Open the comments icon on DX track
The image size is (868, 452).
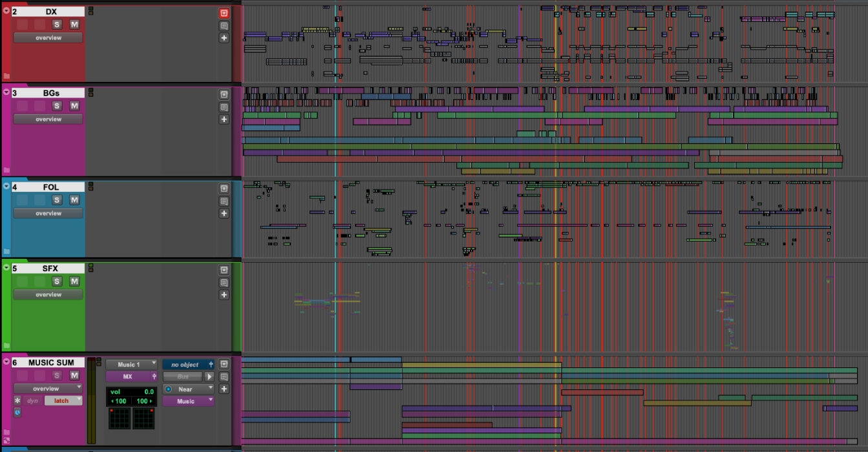point(224,26)
